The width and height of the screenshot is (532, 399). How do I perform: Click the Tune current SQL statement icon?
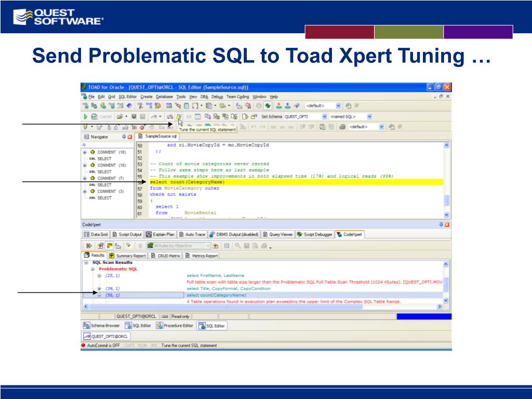[179, 117]
